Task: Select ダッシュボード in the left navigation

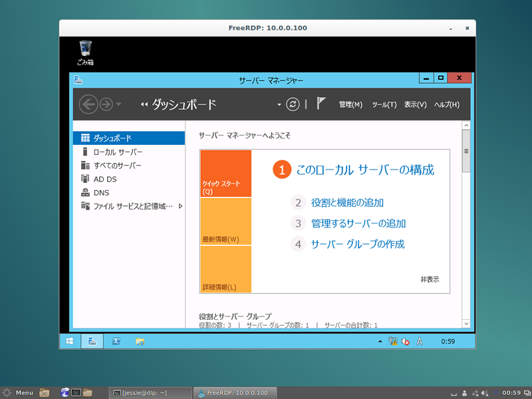Action: tap(129, 138)
